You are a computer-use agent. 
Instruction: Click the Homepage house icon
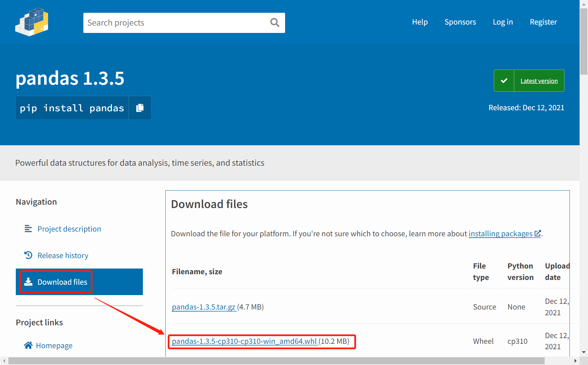pyautogui.click(x=28, y=345)
